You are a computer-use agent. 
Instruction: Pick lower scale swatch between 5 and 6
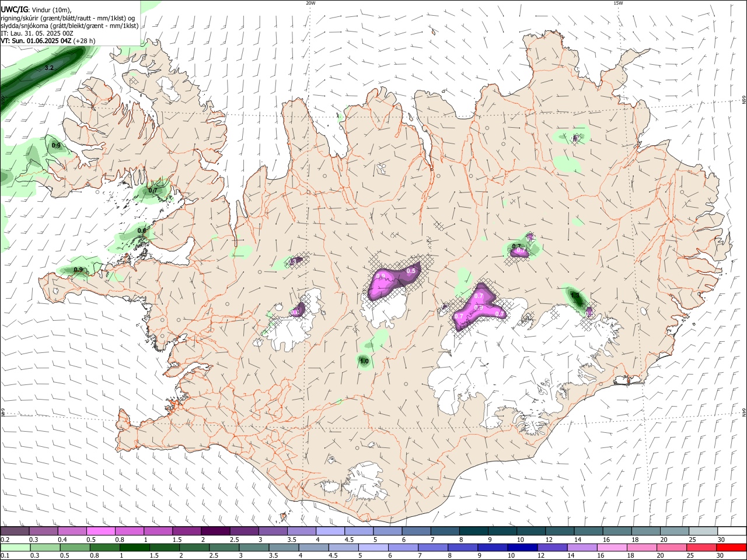point(372,548)
